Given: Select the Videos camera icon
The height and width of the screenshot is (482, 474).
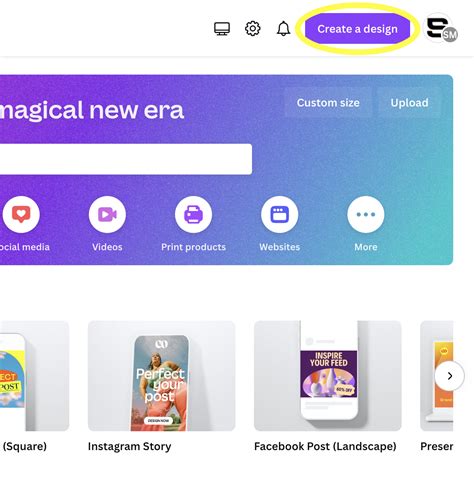Looking at the screenshot, I should point(107,214).
